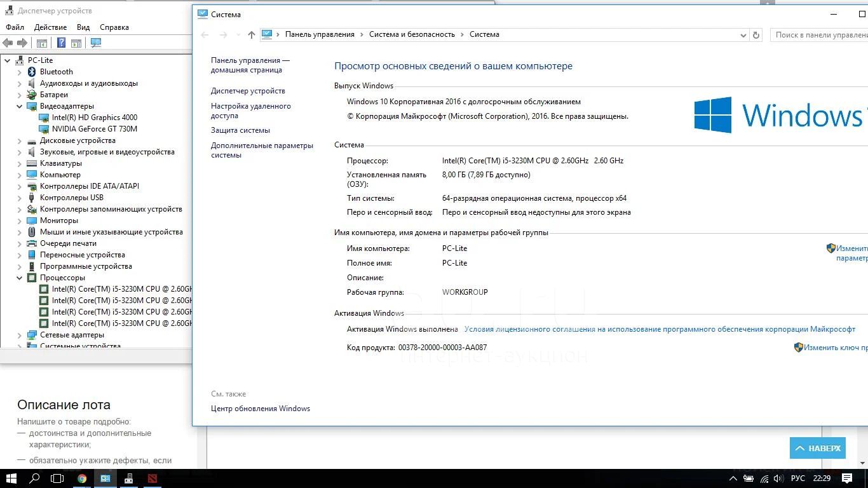This screenshot has width=868, height=488.
Task: Open the Действие menu
Action: tap(50, 27)
